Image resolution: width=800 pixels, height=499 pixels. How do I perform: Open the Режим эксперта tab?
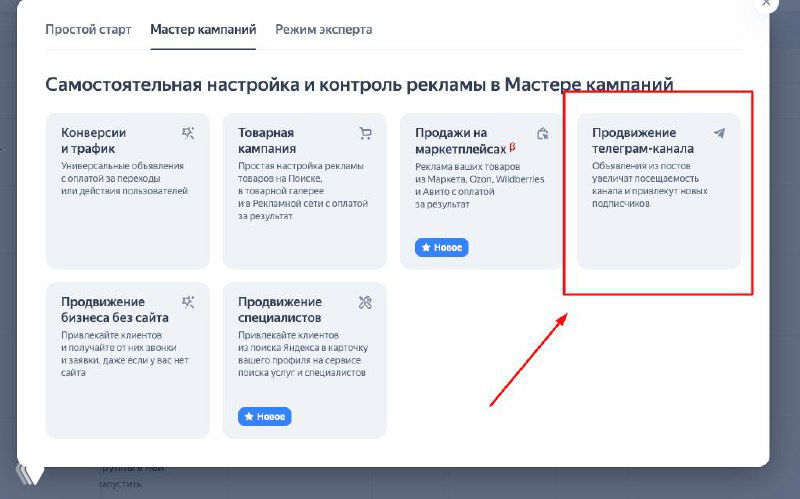coord(323,30)
